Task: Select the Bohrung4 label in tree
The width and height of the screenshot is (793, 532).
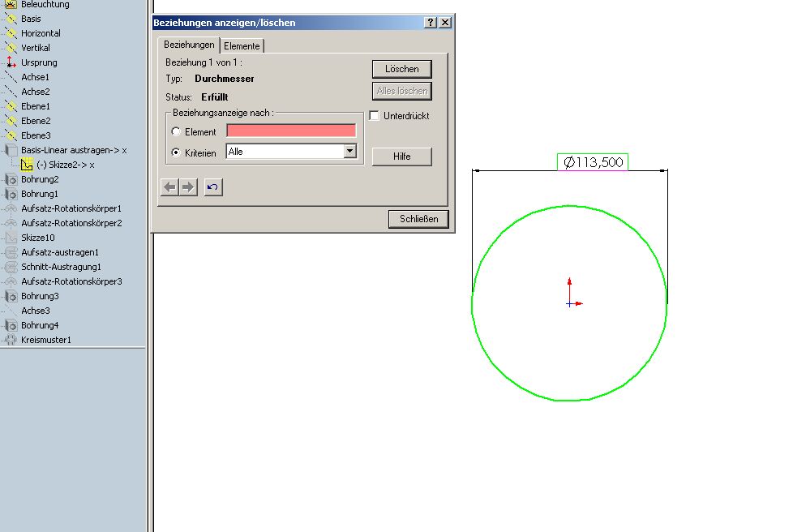Action: (40, 326)
